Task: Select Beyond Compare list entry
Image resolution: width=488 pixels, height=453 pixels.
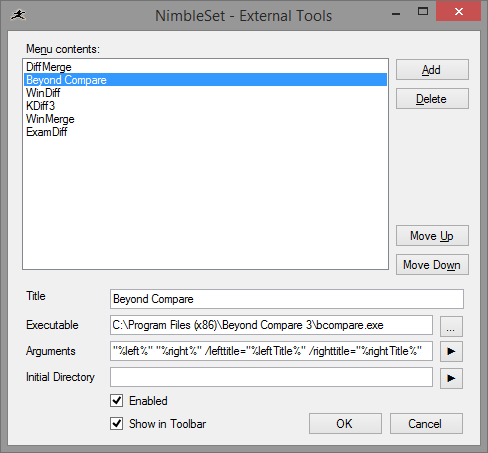Action: [205, 80]
